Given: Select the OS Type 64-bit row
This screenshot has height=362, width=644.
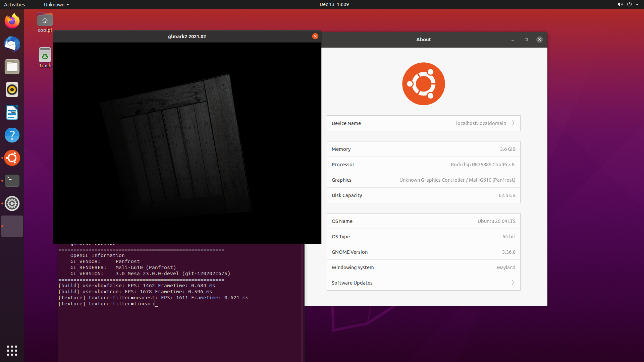Looking at the screenshot, I should click(x=424, y=237).
